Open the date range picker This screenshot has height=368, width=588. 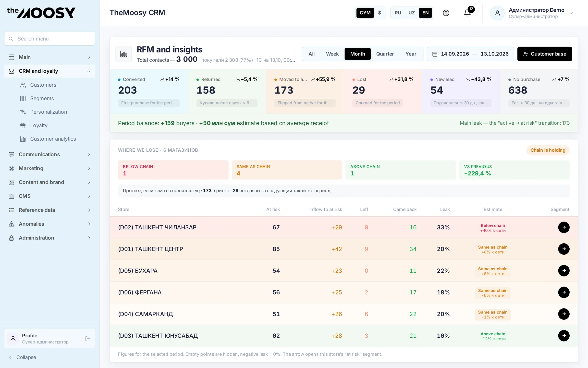coord(470,54)
